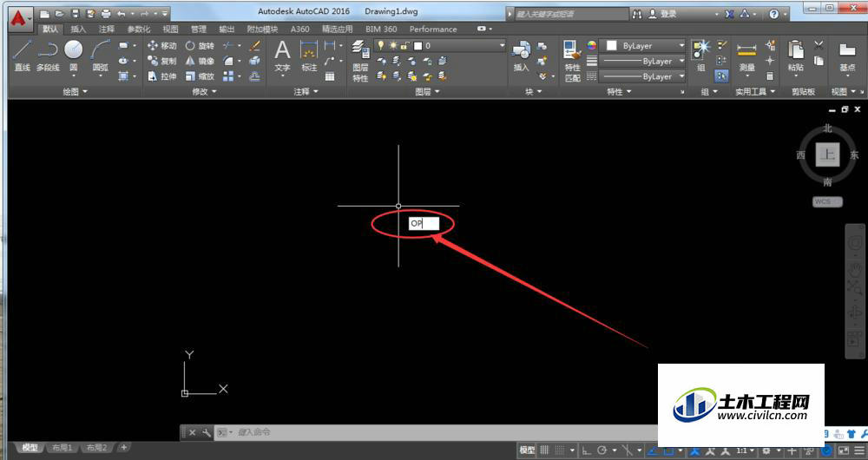
Task: Switch to the 注释 ribbon tab
Action: [x=107, y=30]
